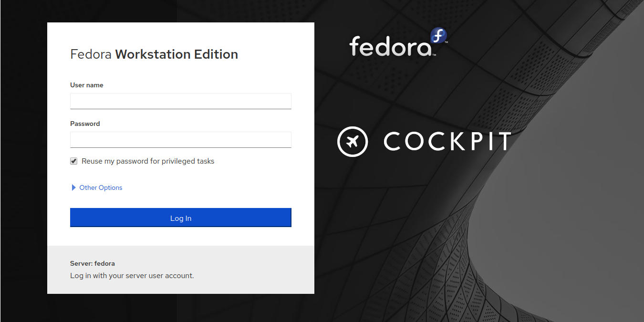Click the word "Fedora" in the login heading
Image resolution: width=644 pixels, height=322 pixels.
91,54
